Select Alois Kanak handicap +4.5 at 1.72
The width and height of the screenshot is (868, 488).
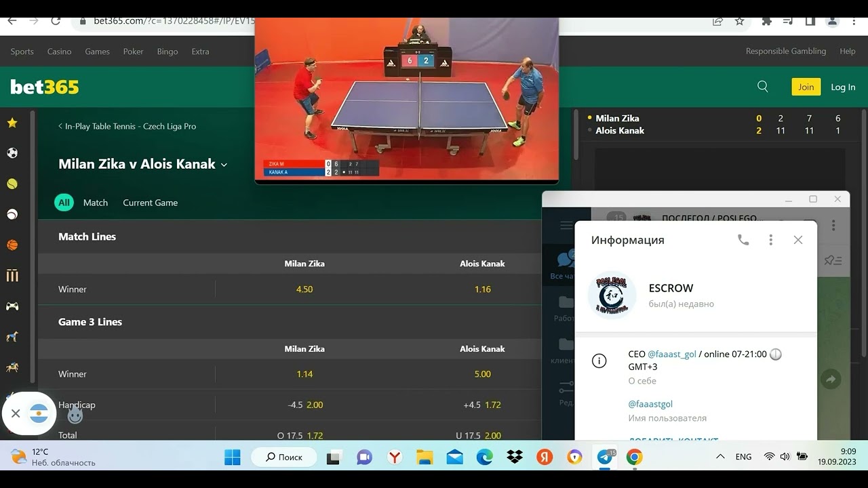pyautogui.click(x=482, y=405)
